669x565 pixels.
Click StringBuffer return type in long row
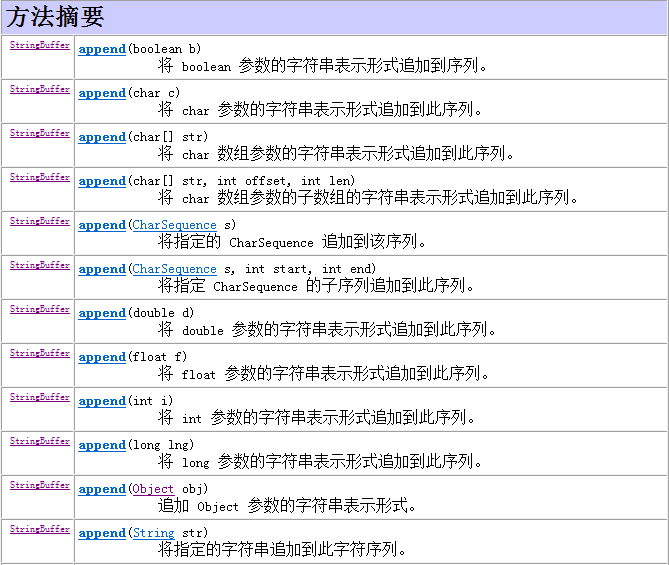click(x=40, y=441)
